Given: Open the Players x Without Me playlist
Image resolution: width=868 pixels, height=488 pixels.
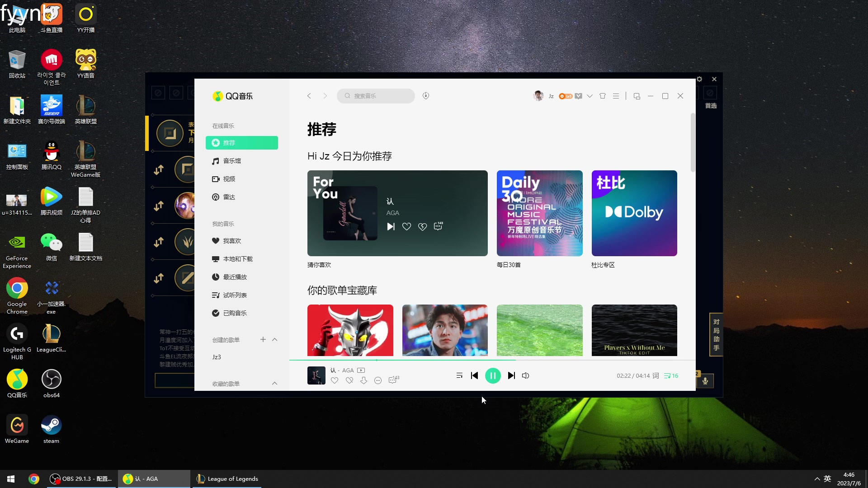Looking at the screenshot, I should point(634,330).
